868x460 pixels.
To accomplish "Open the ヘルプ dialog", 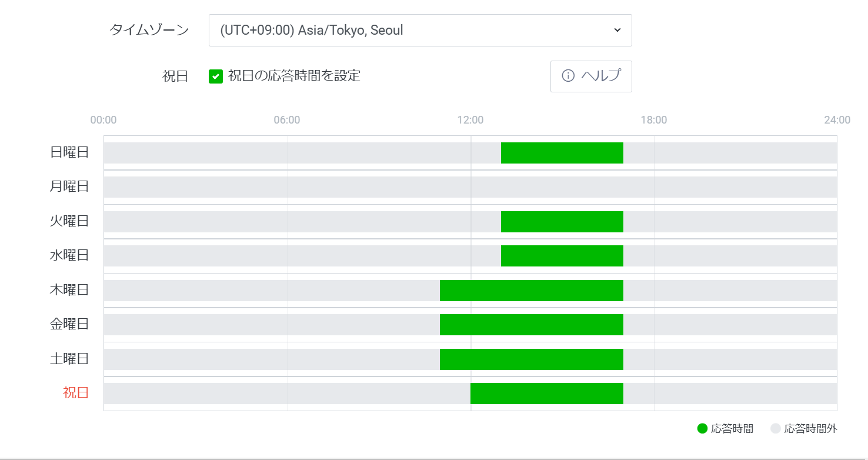I will pos(591,76).
